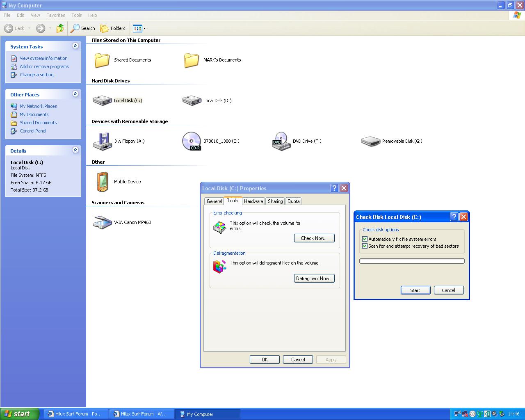
Task: Select the 3½ Floppy (A:) drive icon
Action: click(102, 141)
